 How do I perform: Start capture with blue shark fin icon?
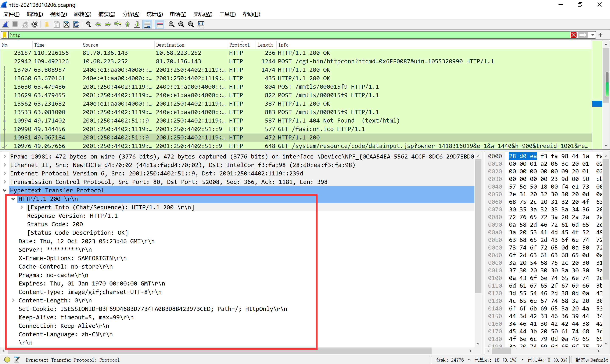pyautogui.click(x=6, y=24)
